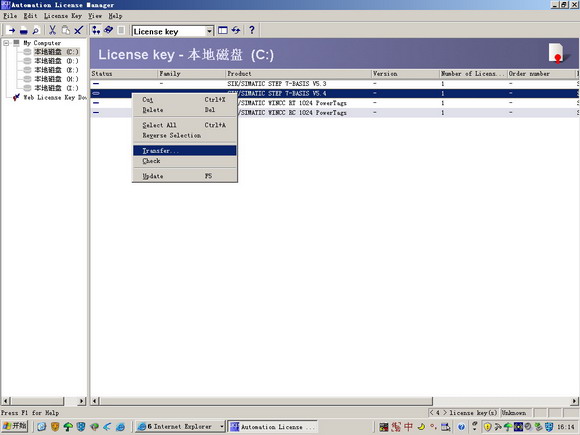Screen dimensions: 580x435
Task: Click the tree panel scroll right arrow
Action: coord(82,401)
